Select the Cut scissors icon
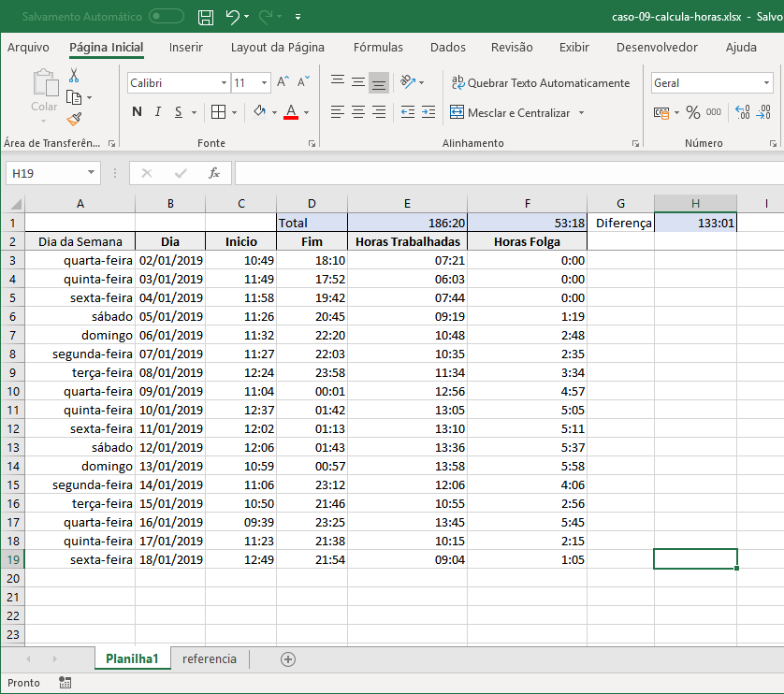This screenshot has width=784, height=694. point(74,76)
